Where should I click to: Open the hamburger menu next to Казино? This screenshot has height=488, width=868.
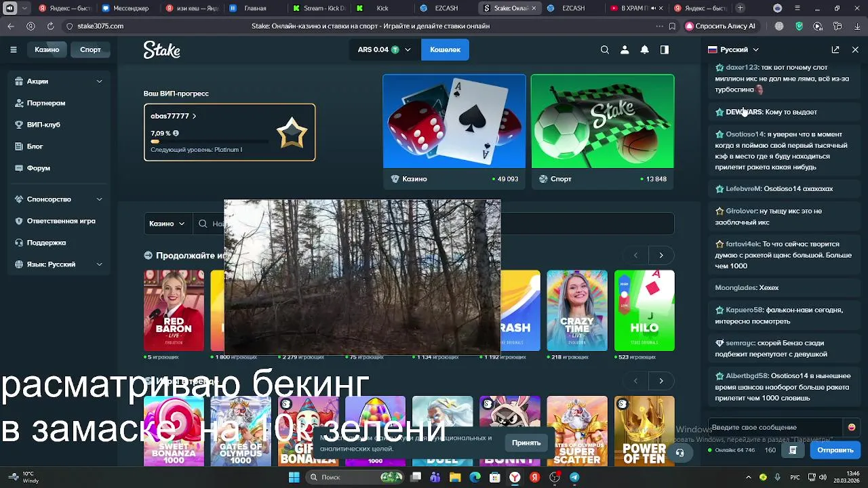(13, 49)
